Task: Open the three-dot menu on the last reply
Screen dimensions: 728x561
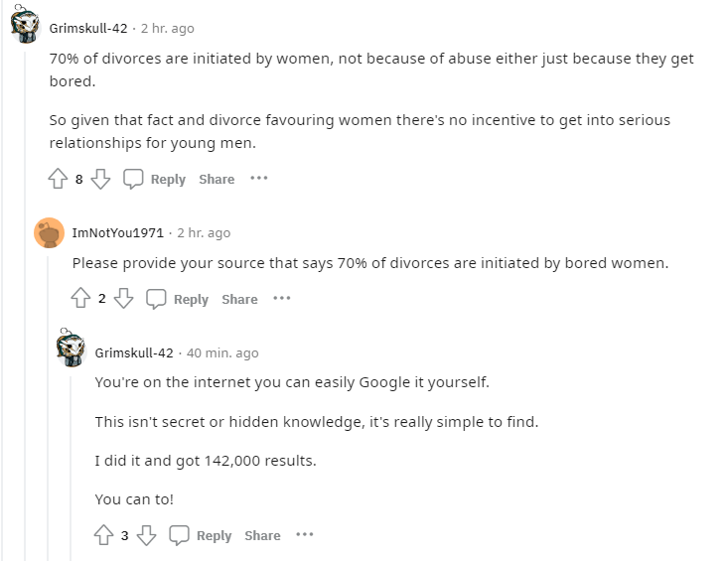Action: (305, 534)
